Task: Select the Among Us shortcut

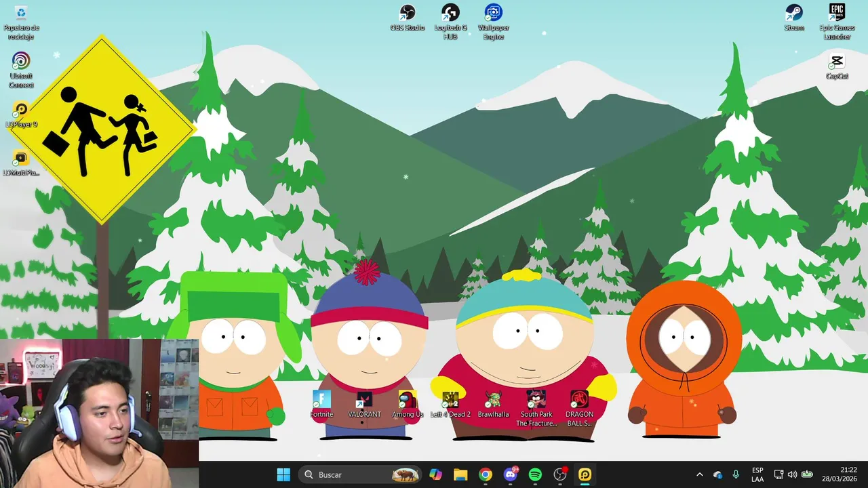Action: pos(407,405)
